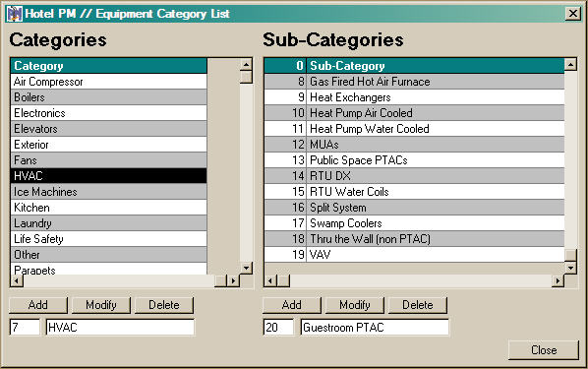Click Add under the Categories list
The width and height of the screenshot is (588, 369).
38,305
